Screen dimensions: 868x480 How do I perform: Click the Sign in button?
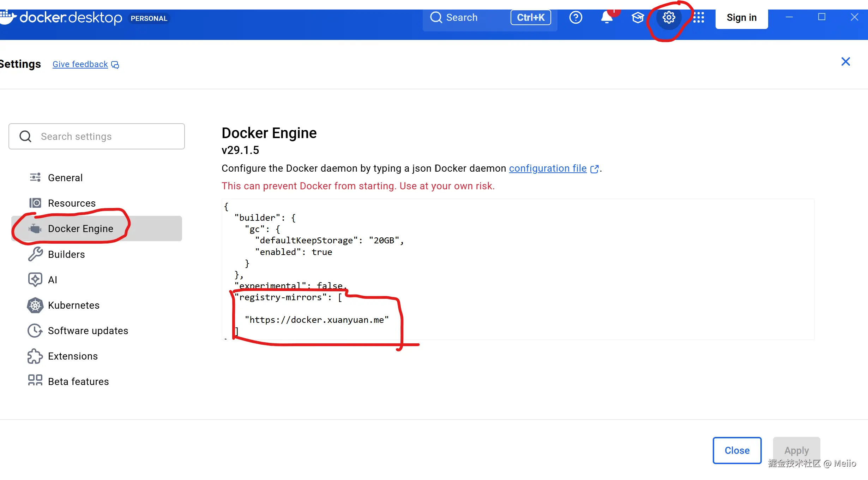click(741, 18)
